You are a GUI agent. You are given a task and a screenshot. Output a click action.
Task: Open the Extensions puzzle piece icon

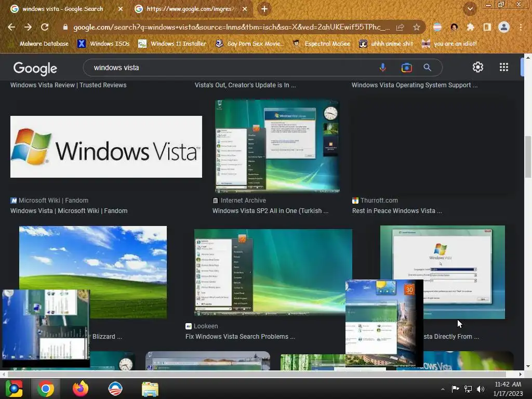tap(470, 27)
